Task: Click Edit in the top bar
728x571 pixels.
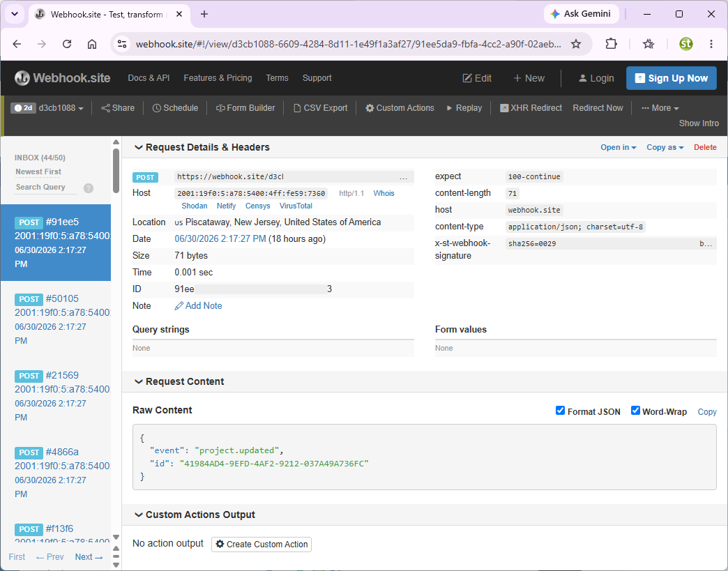Action: pos(477,78)
